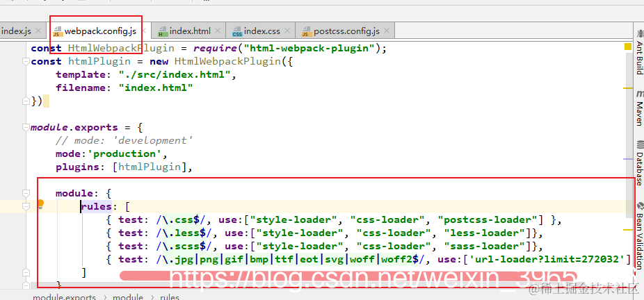Viewport: 644px width, 300px height.
Task: Close the index.html tab
Action: [218, 31]
